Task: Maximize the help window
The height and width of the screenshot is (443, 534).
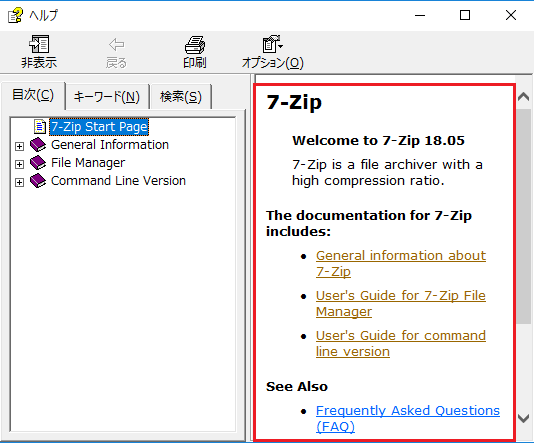Action: 465,15
